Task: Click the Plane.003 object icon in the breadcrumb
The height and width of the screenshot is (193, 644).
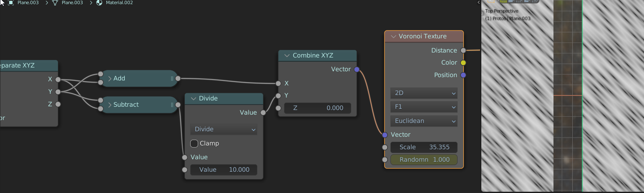Action: pos(11,3)
